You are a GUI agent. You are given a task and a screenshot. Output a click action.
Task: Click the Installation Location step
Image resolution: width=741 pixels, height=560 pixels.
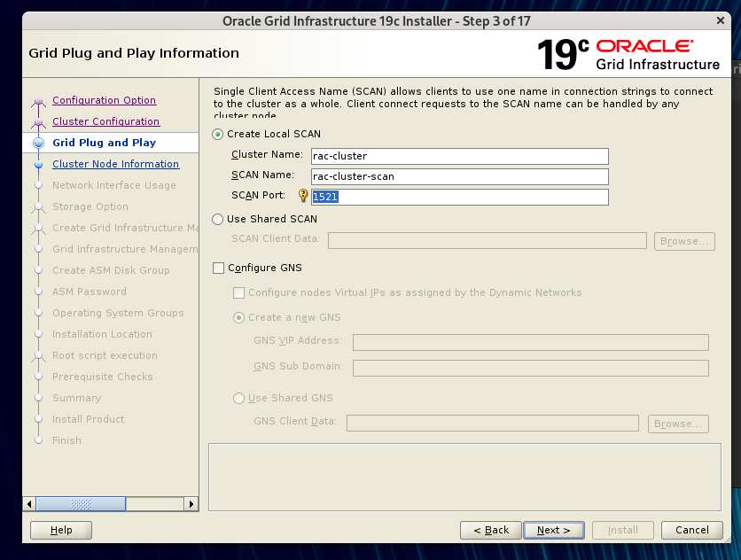(x=102, y=334)
